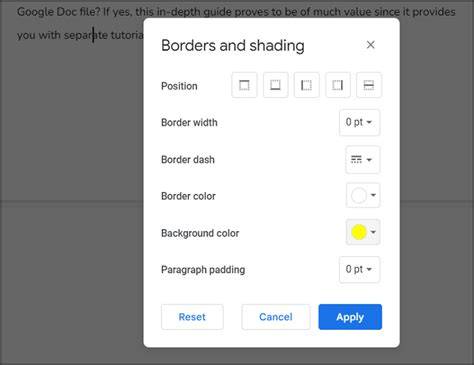474x365 pixels.
Task: Click the arrow beside Border color circle
Action: click(x=373, y=195)
